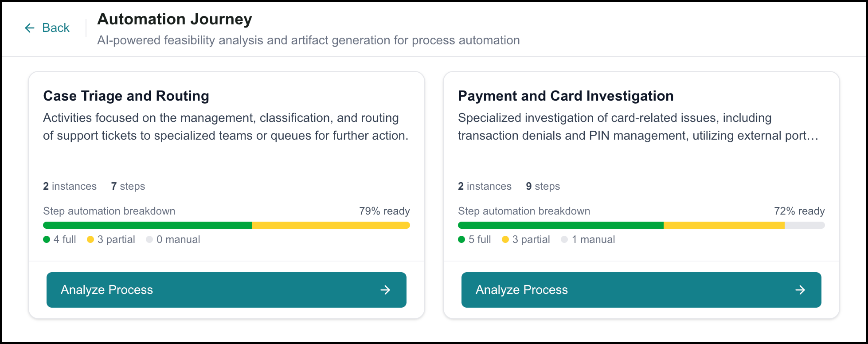Click the Back arrow icon
This screenshot has height=344, width=868.
30,28
